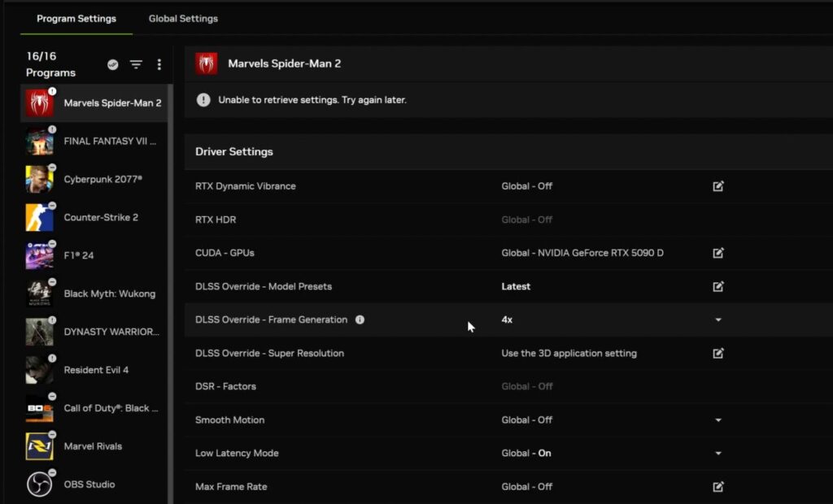Edit the Max Frame Rate setting
This screenshot has width=833, height=504.
click(x=718, y=486)
